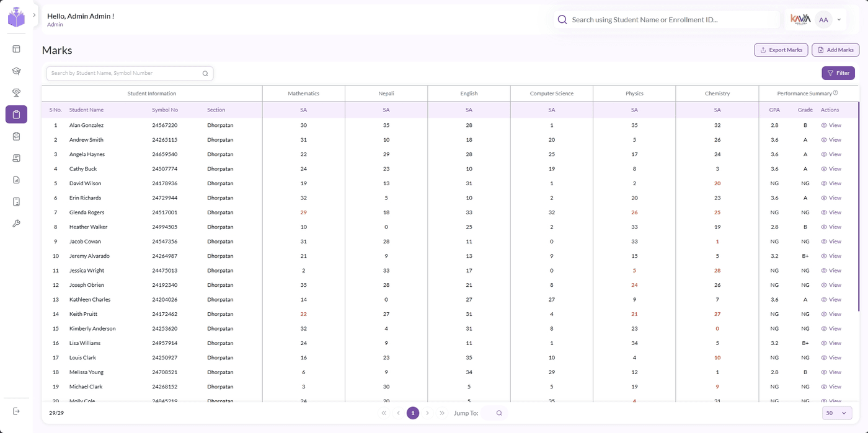Viewport: 868px width, 433px height.
Task: Click the global student name search field
Action: click(666, 20)
